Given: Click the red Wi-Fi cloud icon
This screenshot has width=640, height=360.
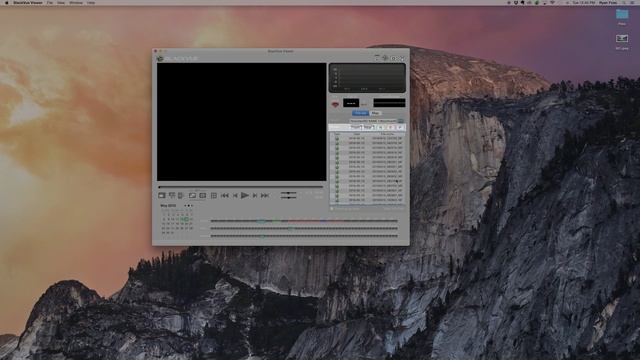Looking at the screenshot, I should (335, 104).
